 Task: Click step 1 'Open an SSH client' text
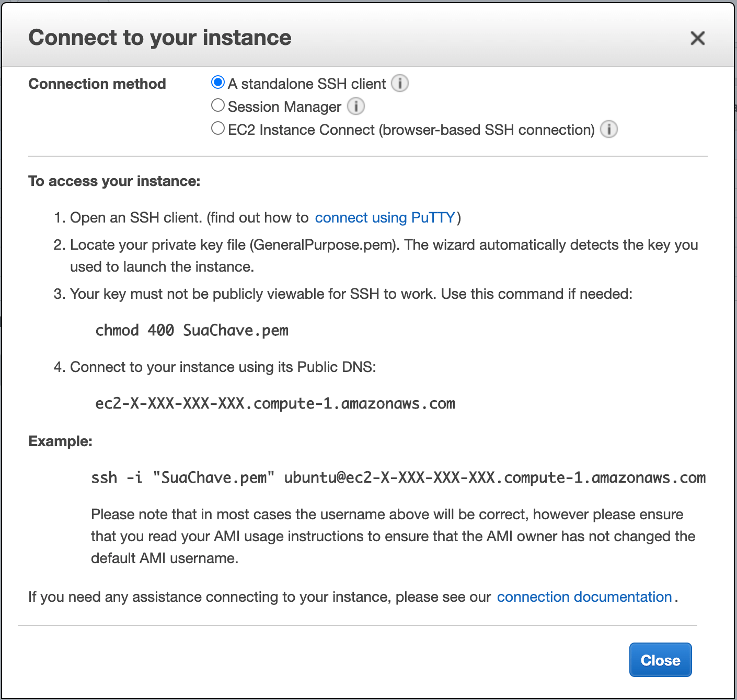[258, 218]
